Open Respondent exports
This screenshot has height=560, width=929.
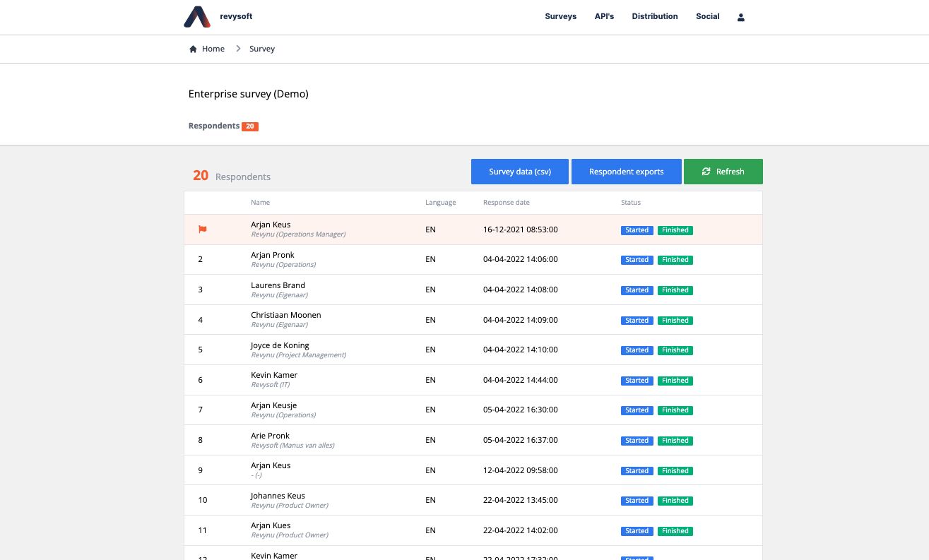[x=626, y=171]
